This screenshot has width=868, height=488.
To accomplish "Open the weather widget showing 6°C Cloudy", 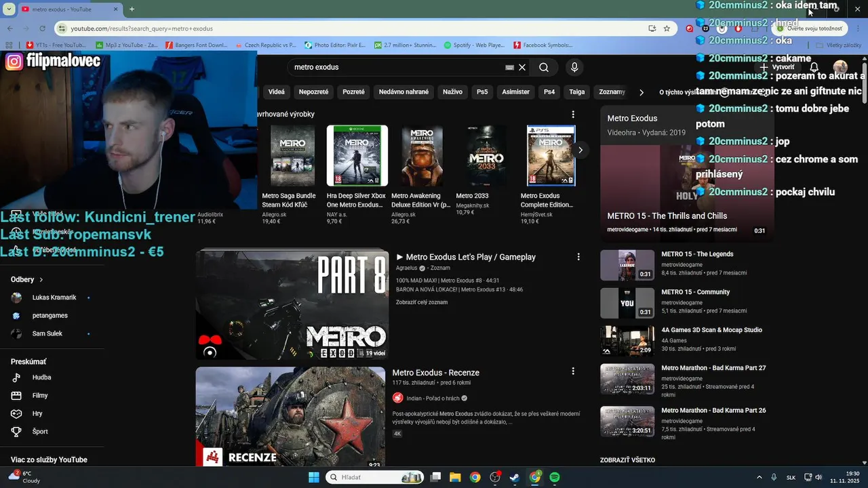I will tap(24, 477).
